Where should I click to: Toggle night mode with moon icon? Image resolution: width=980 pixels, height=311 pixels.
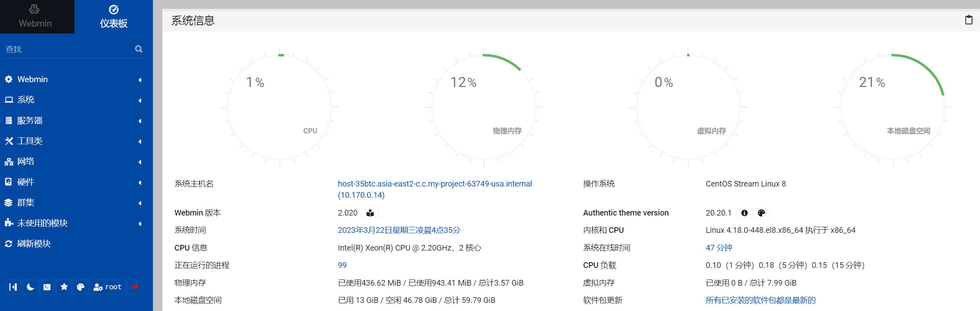[x=30, y=287]
